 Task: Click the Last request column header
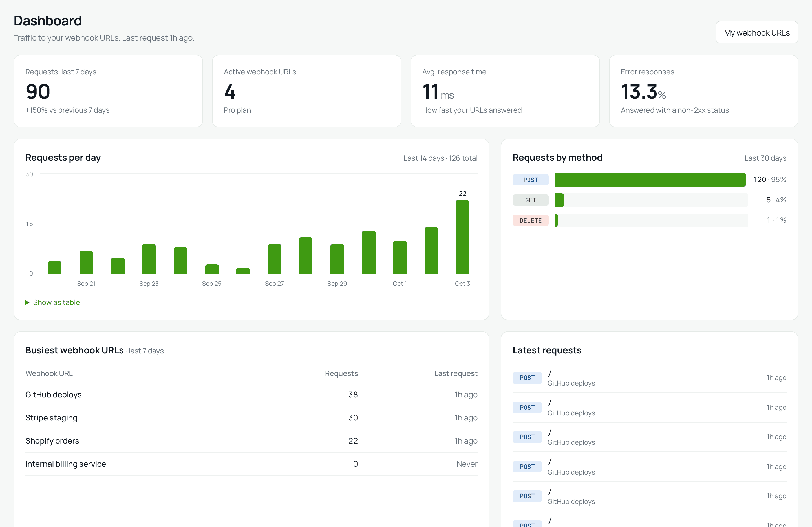(455, 373)
